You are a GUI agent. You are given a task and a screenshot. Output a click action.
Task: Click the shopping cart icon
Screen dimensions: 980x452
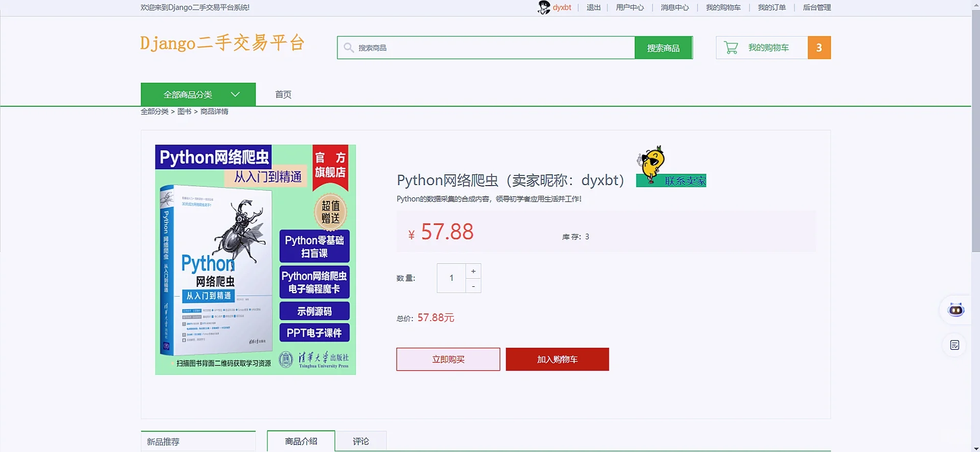click(x=731, y=48)
